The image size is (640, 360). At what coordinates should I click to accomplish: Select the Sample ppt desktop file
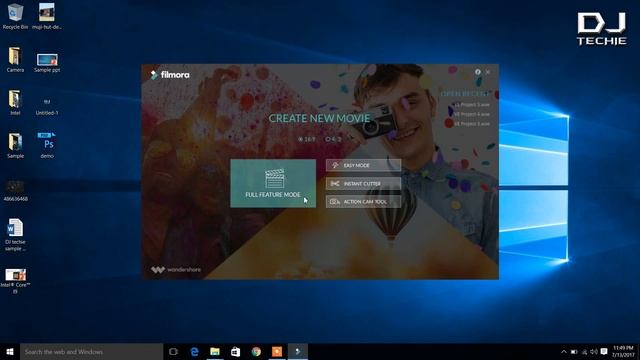click(47, 62)
